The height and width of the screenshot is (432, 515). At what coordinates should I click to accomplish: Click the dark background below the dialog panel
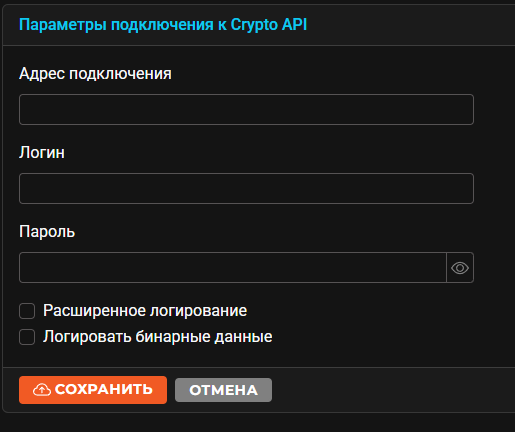pyautogui.click(x=257, y=423)
